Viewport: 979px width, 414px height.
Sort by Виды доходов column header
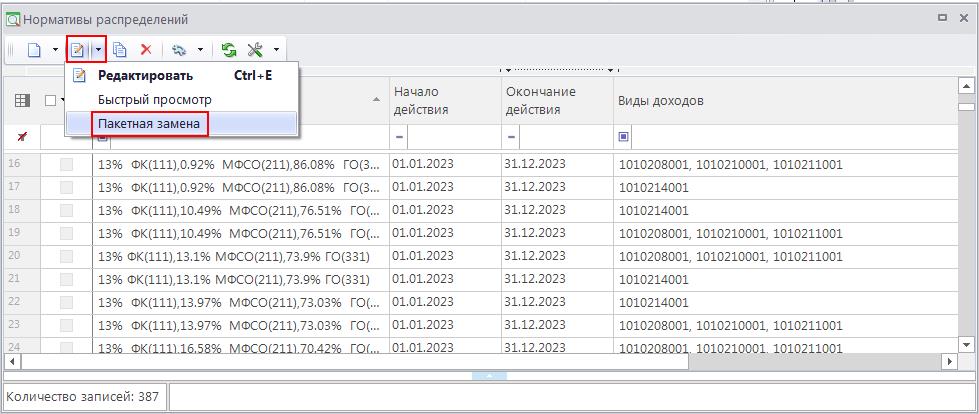pyautogui.click(x=785, y=101)
